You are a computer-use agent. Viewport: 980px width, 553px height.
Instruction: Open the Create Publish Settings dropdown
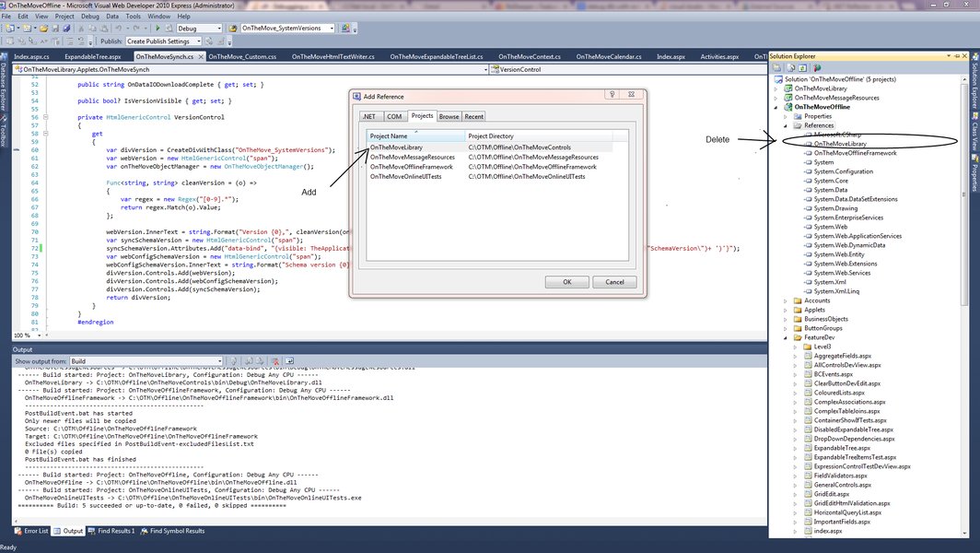(x=199, y=41)
